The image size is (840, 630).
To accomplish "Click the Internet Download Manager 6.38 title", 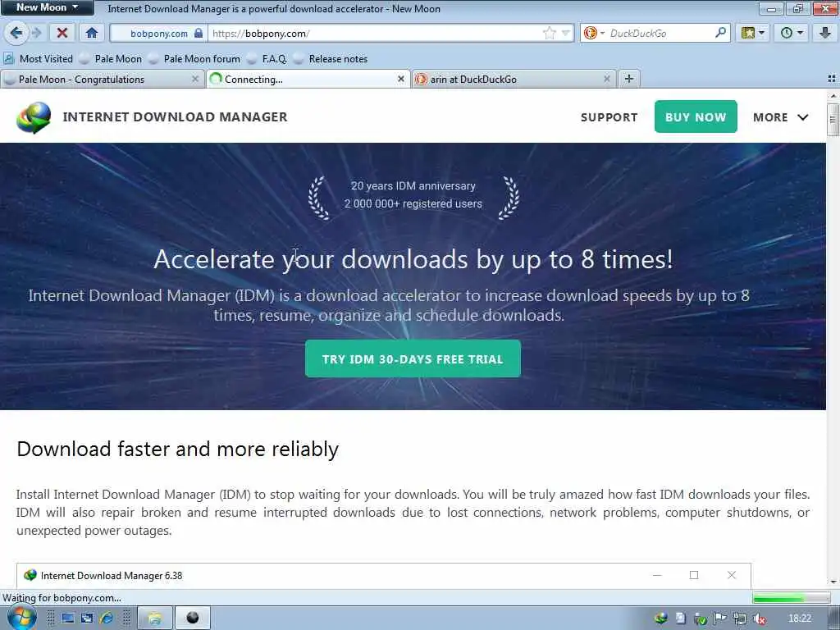I will point(112,575).
